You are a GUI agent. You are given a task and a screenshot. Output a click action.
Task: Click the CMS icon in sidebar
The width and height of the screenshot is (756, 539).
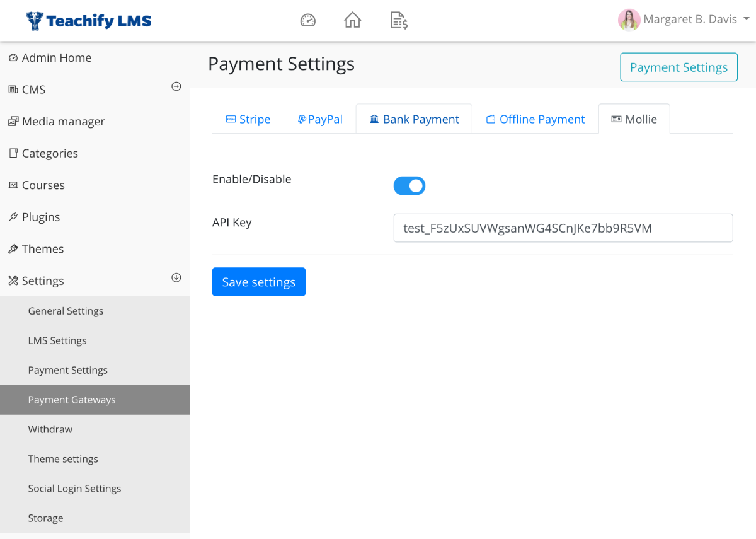coord(13,90)
